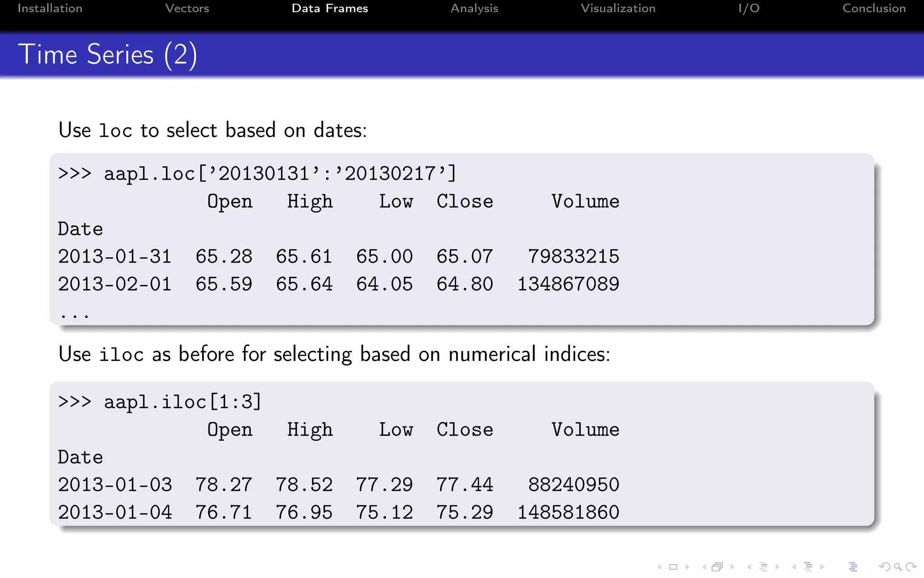924x578 pixels.
Task: Click volume value 134867089
Action: pyautogui.click(x=568, y=284)
